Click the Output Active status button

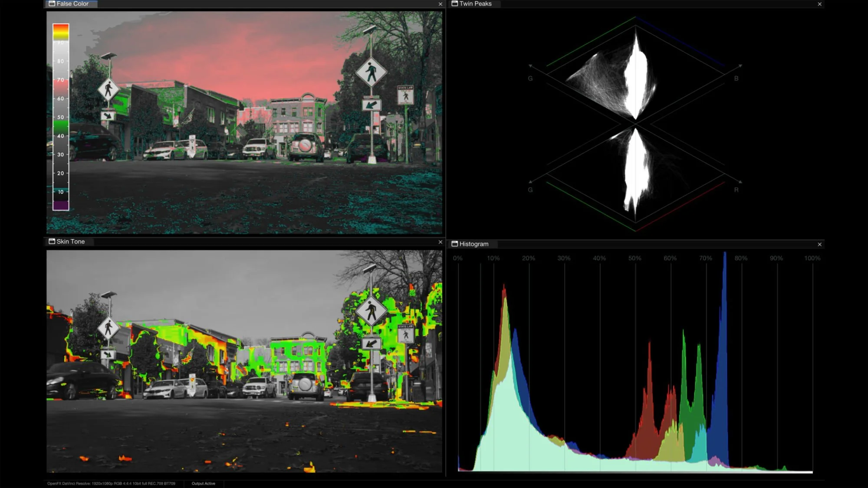(203, 483)
